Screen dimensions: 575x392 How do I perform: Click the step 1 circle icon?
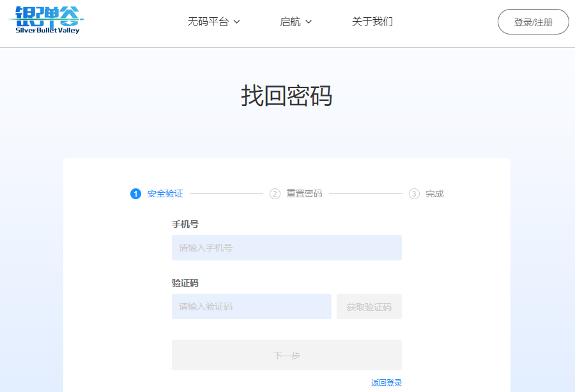coord(135,193)
